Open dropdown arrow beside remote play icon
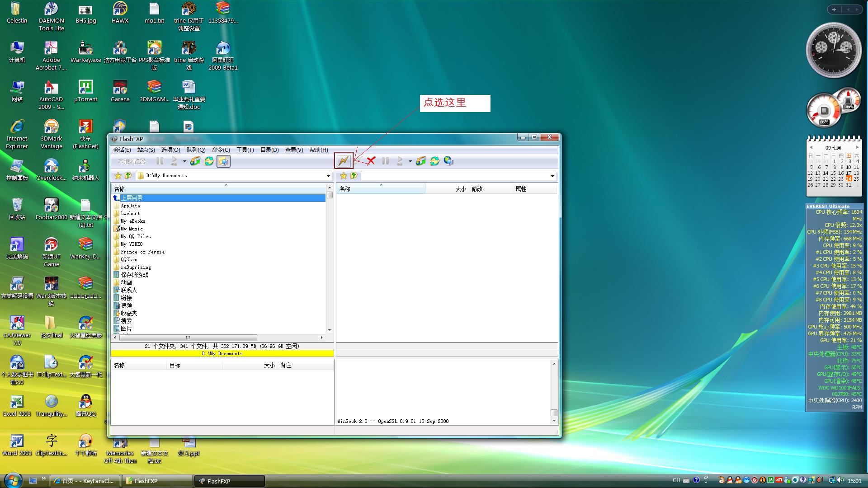 [x=410, y=161]
